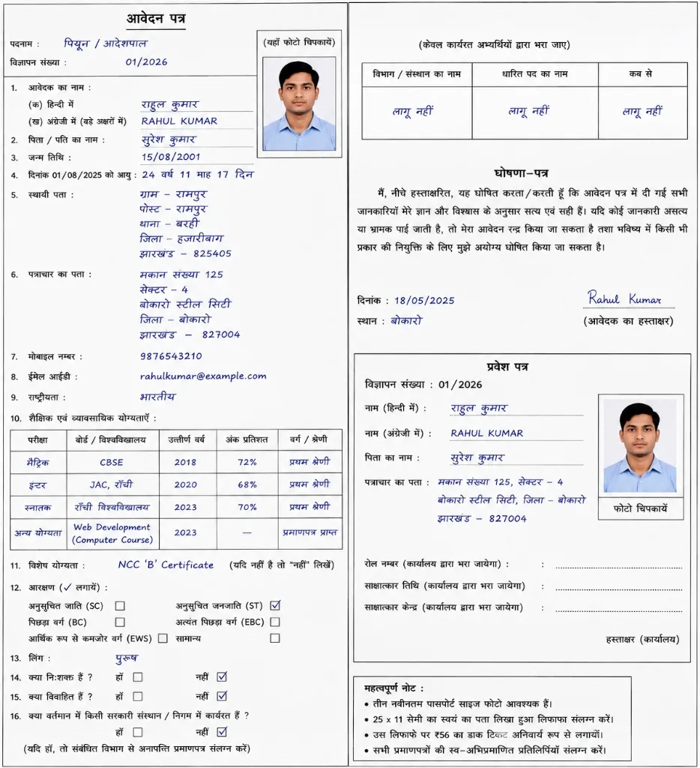700x768 pixels.
Task: Click percentage cell 68%
Action: [x=247, y=485]
